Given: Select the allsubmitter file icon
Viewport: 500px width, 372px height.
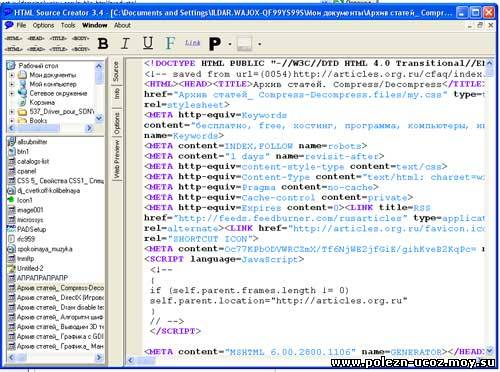Looking at the screenshot, I should tap(12, 142).
